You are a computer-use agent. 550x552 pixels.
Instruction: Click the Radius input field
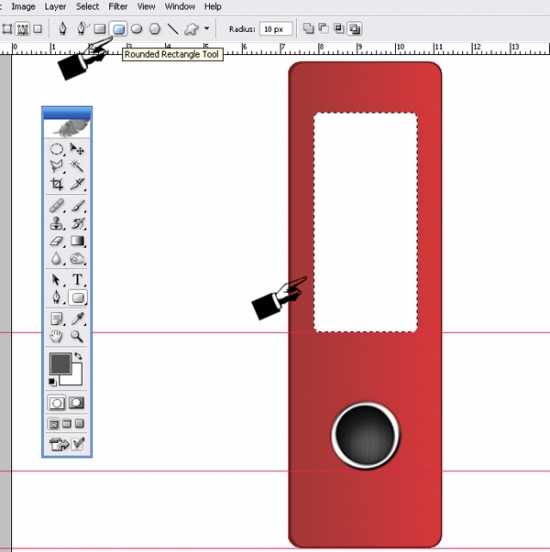click(x=276, y=29)
